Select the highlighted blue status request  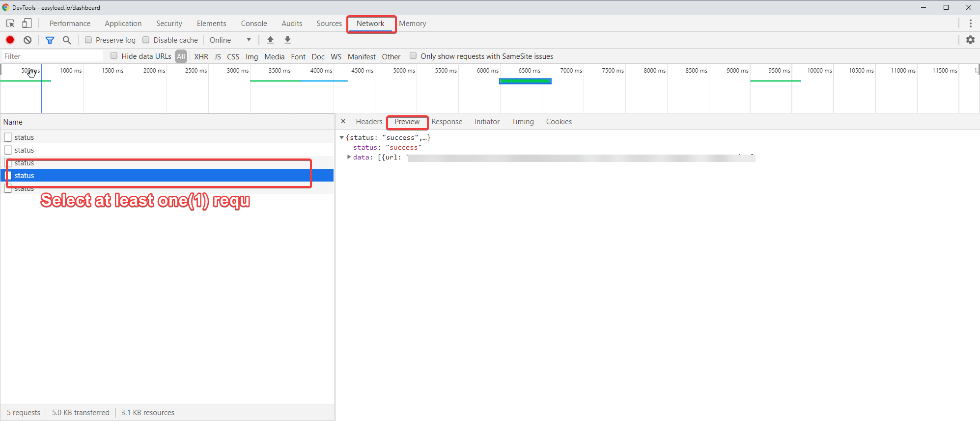pyautogui.click(x=167, y=176)
